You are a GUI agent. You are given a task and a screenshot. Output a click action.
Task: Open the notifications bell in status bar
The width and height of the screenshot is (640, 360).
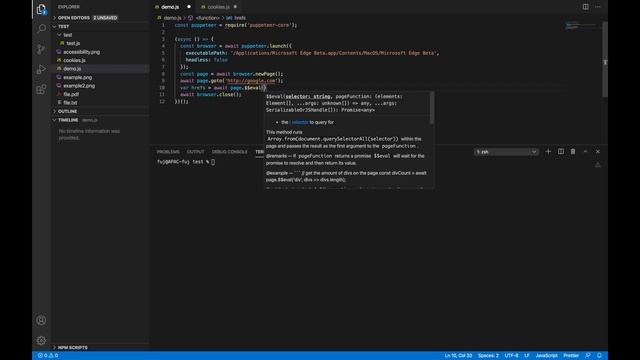tap(599, 356)
